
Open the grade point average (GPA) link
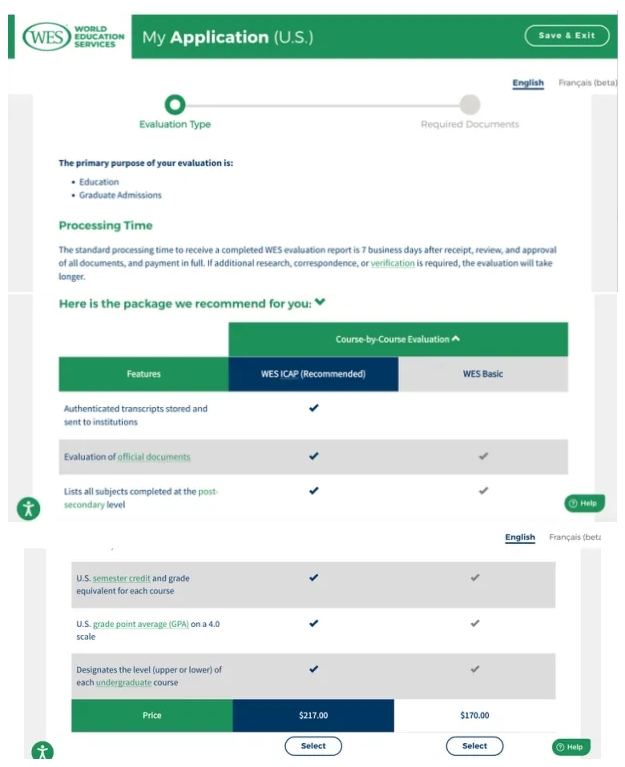pos(139,624)
